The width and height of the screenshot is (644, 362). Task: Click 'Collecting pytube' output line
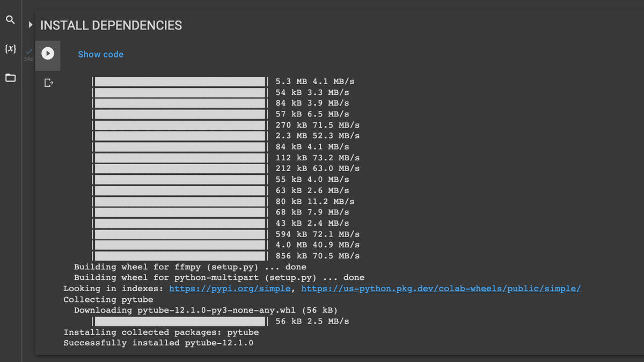(108, 299)
